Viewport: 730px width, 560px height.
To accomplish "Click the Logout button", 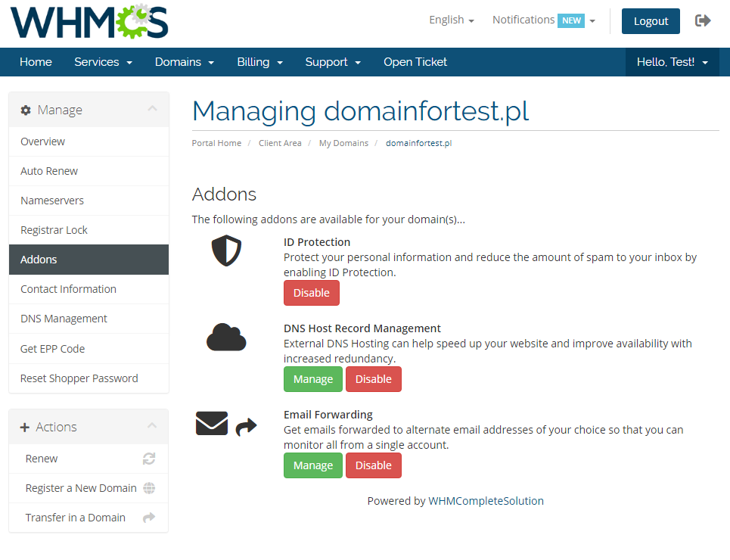I will [651, 21].
